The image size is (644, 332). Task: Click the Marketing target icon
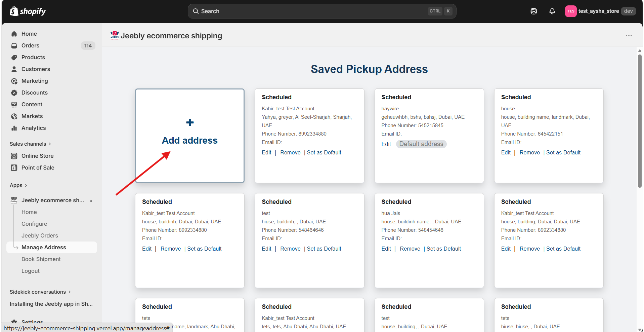(x=14, y=81)
